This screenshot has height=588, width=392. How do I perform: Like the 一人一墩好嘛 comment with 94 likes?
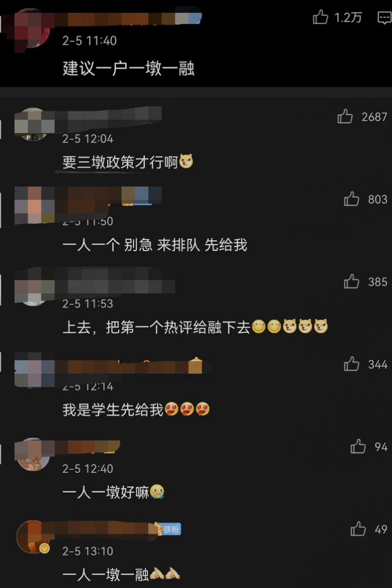[358, 446]
